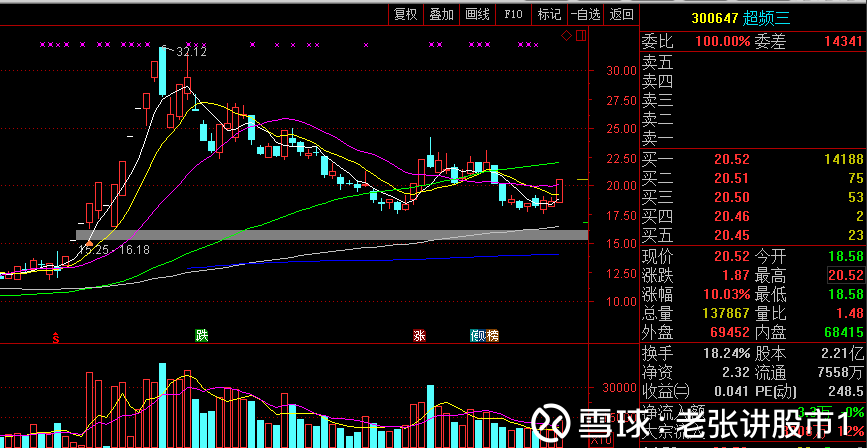Click the orange gap arrow at 15.25-16.18
This screenshot has height=448, width=867.
89,241
